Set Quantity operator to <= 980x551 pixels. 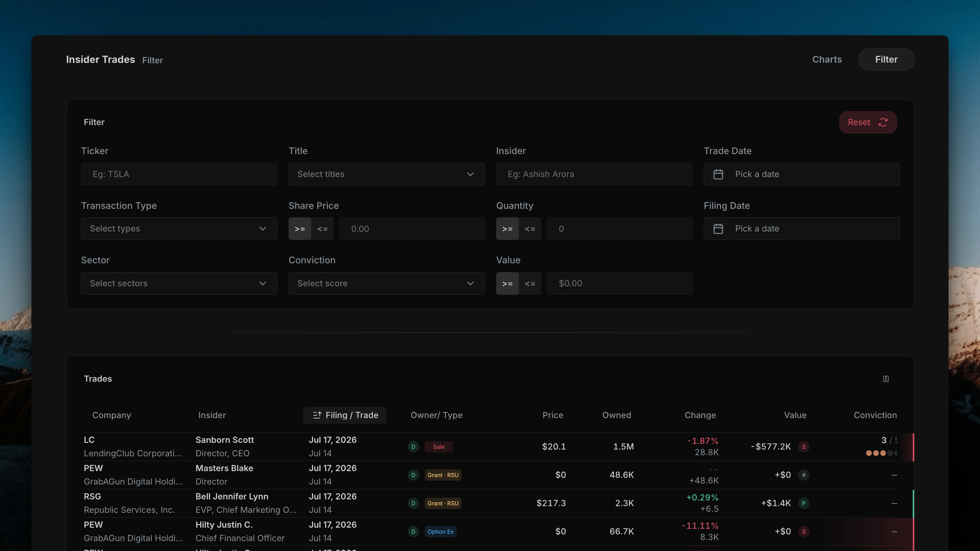point(530,229)
